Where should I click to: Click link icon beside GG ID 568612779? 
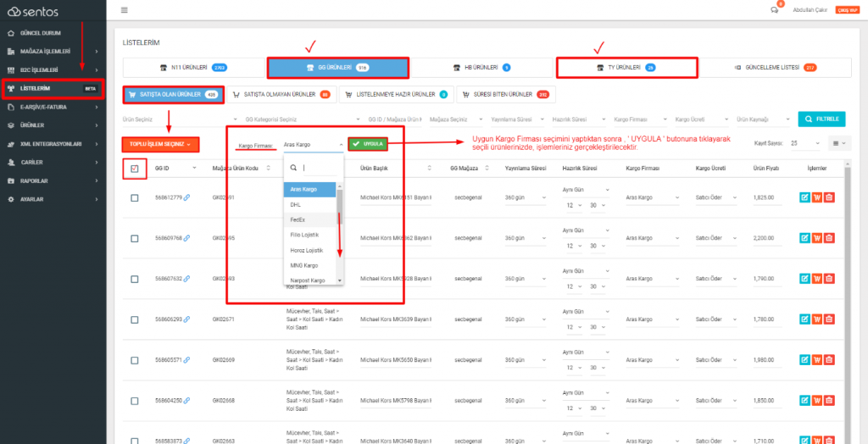click(x=186, y=197)
